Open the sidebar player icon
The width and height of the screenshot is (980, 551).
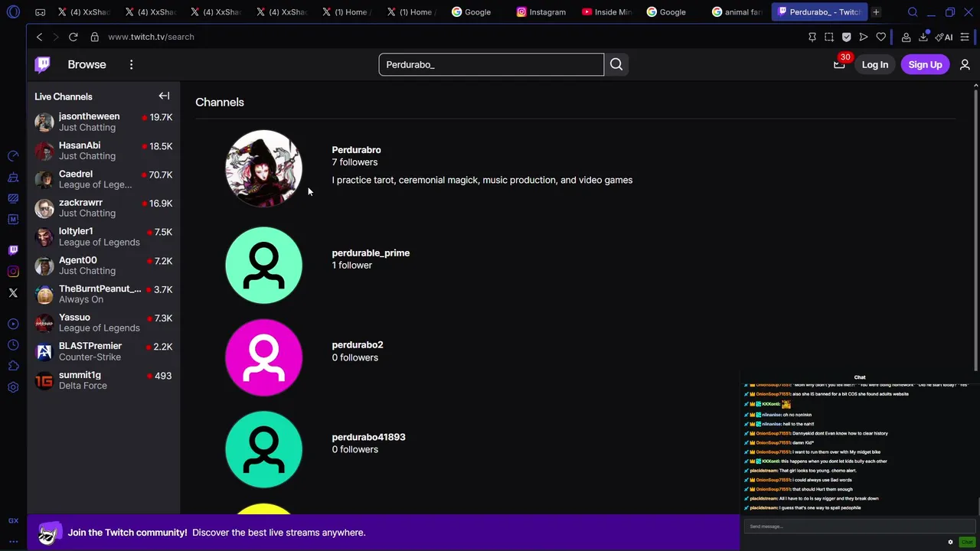tap(13, 324)
